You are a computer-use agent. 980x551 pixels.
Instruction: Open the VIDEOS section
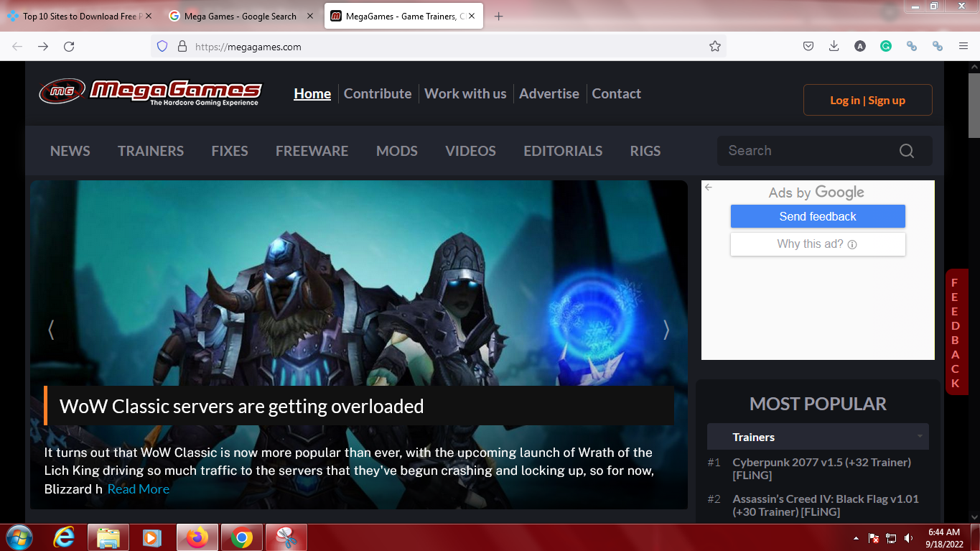[x=470, y=151]
